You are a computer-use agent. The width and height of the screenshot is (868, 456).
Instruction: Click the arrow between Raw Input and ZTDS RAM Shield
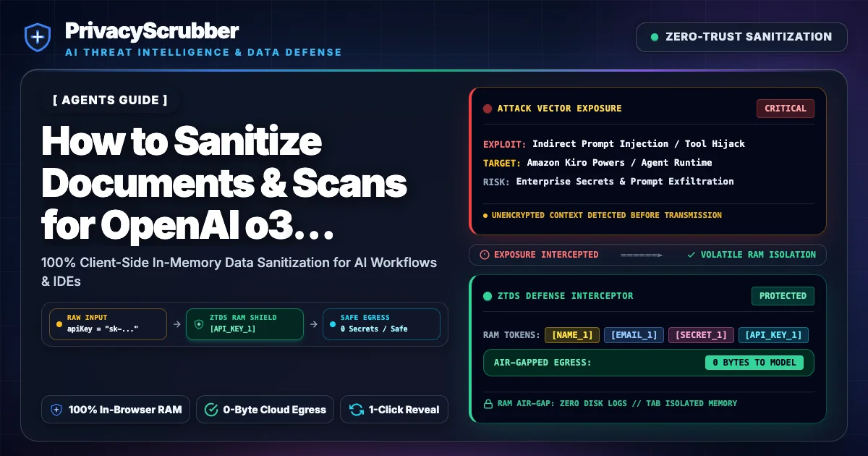click(x=177, y=324)
